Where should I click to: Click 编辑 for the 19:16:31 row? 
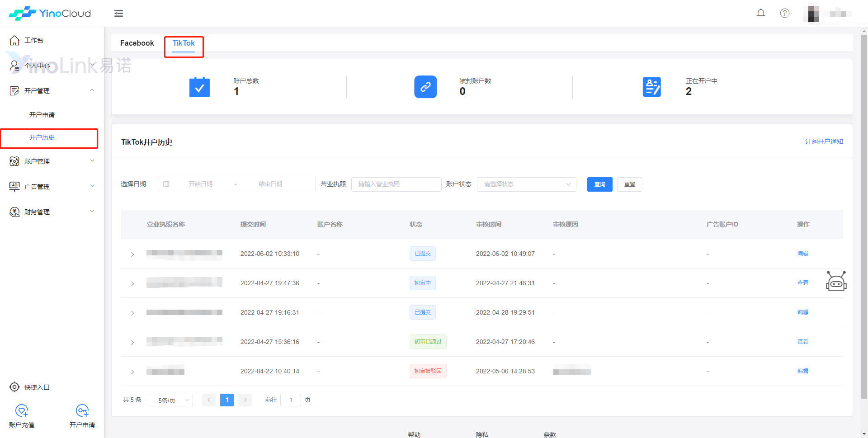(803, 312)
